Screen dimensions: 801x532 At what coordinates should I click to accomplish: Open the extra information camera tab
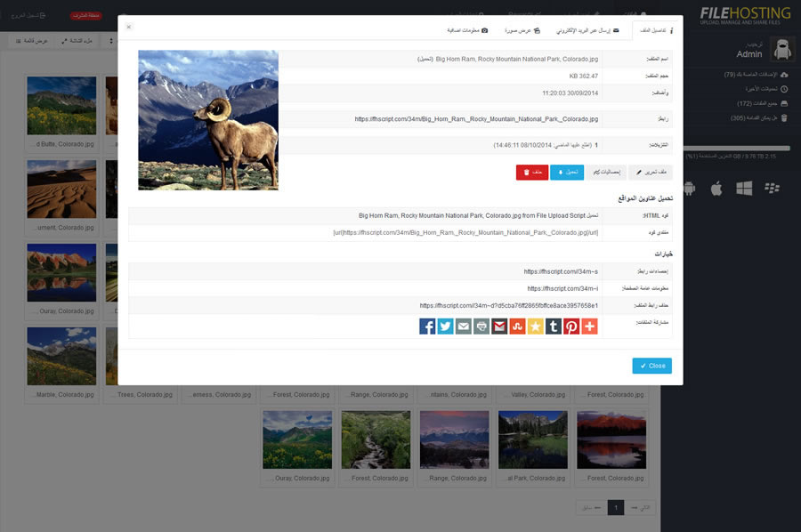point(467,30)
